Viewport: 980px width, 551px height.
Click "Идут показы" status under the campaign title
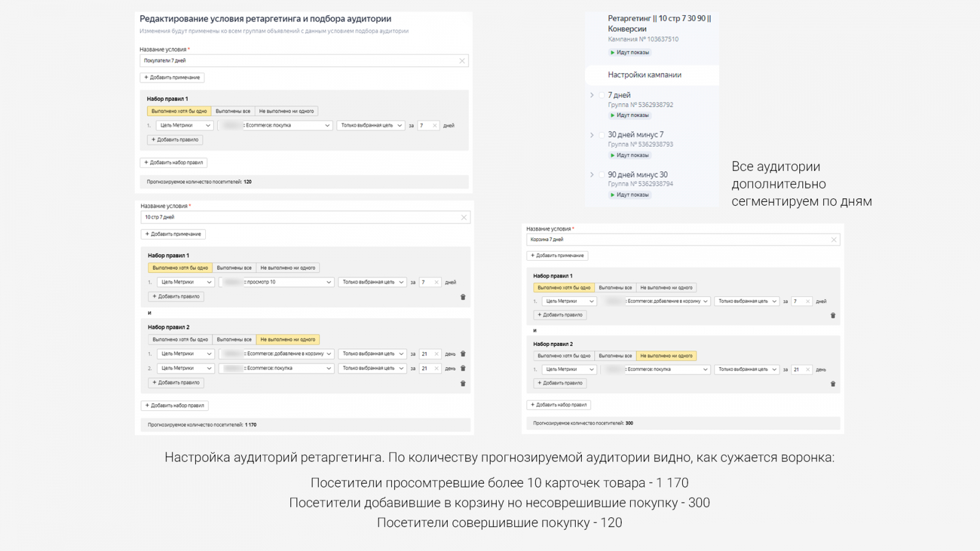630,53
